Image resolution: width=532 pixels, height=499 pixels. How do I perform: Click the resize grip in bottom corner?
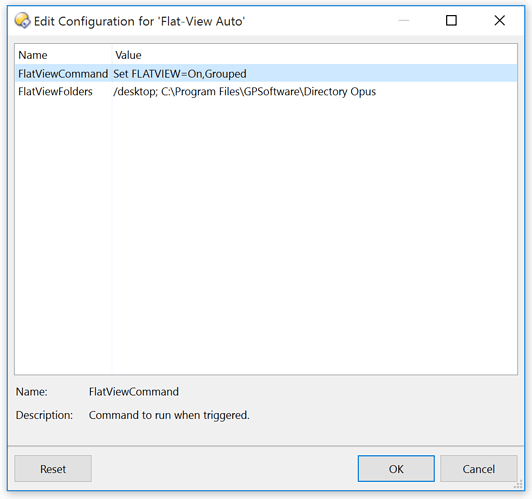coord(518,484)
